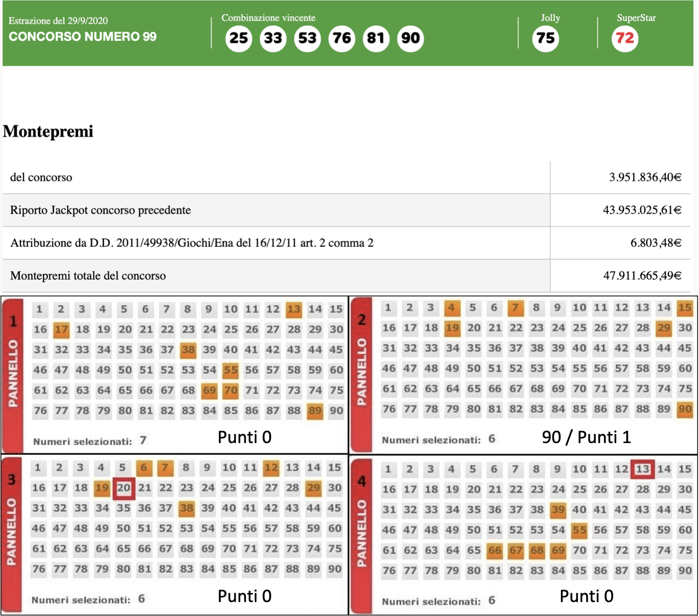This screenshot has width=699, height=616.
Task: Click ball 90 in Combinazione vincente
Action: pos(410,38)
